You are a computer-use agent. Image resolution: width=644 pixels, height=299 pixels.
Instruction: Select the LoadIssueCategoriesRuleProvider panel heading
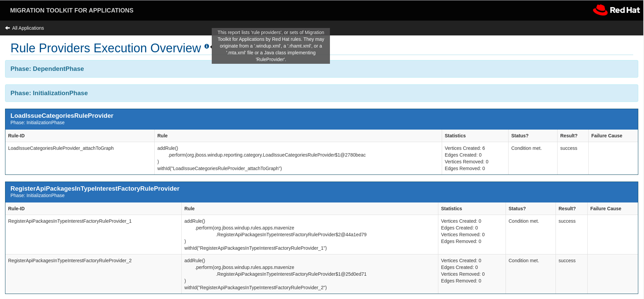pyautogui.click(x=62, y=116)
